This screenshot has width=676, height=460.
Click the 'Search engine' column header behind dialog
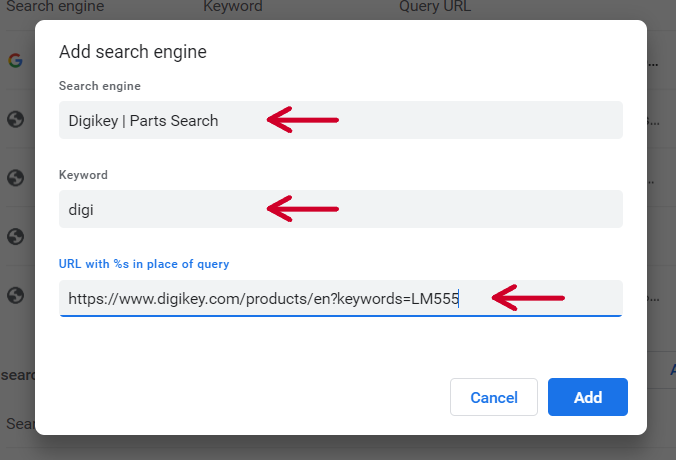55,6
